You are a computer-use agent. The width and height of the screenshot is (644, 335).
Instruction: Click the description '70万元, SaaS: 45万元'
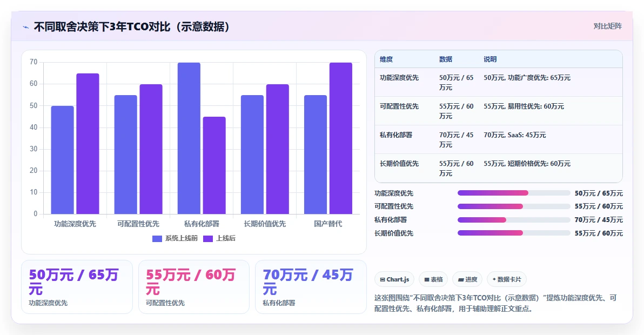point(515,135)
